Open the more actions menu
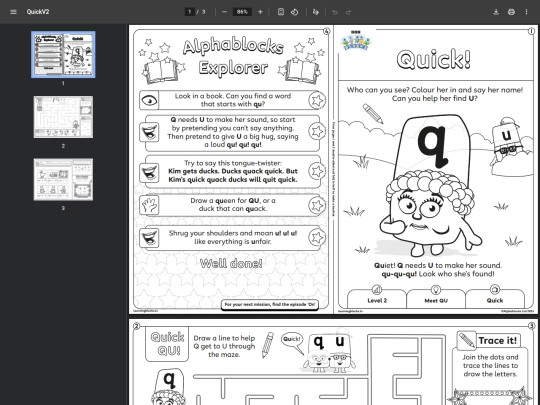The image size is (540, 405). (x=526, y=12)
